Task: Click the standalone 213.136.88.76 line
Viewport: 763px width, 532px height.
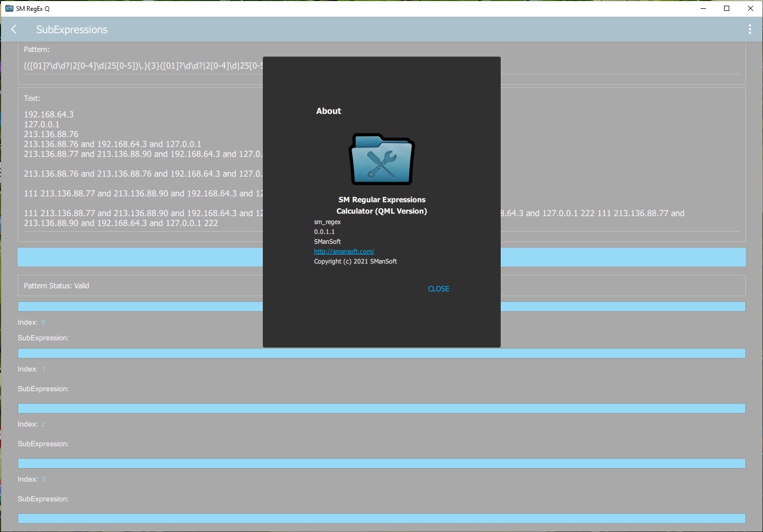Action: [51, 134]
